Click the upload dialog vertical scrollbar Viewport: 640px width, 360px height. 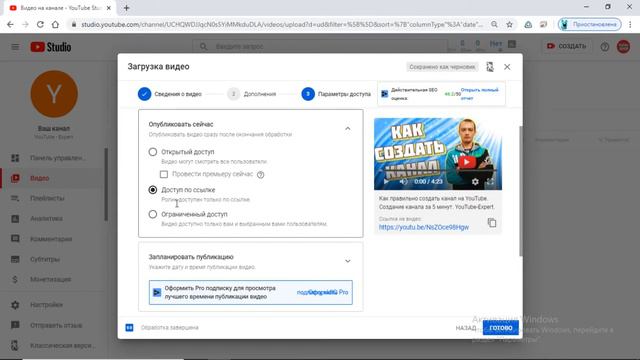[x=520, y=191]
